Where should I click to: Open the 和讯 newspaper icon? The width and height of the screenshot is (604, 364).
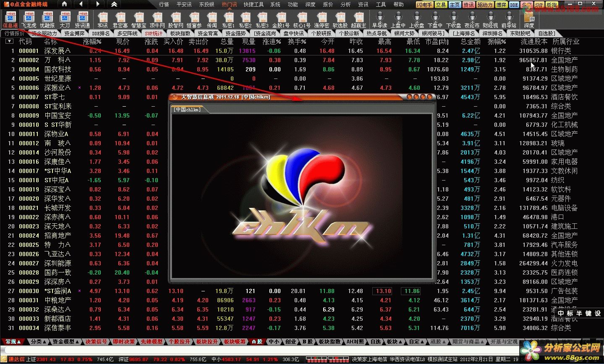tap(102, 19)
